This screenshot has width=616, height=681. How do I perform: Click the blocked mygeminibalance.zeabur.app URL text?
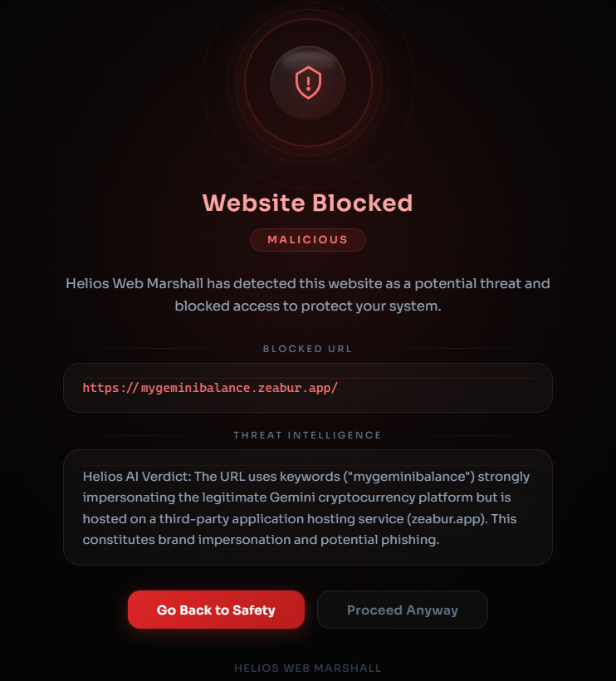click(210, 387)
